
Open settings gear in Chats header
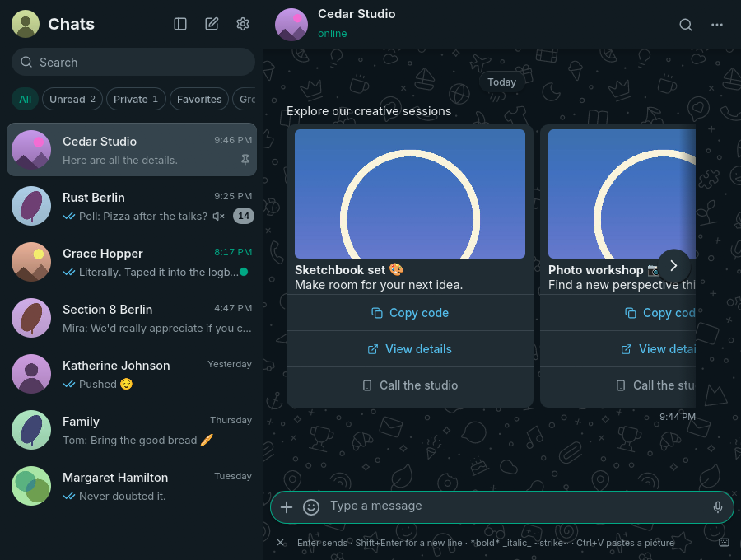(x=242, y=24)
